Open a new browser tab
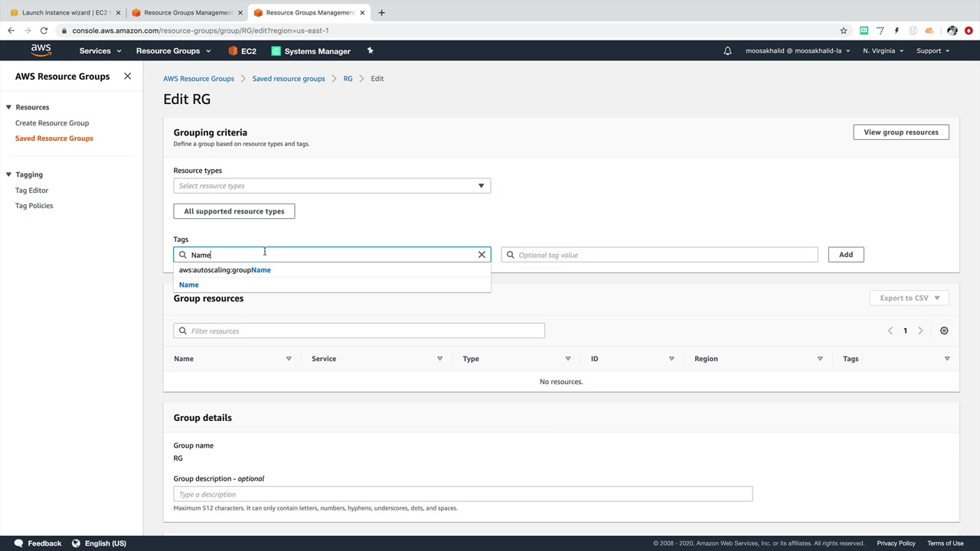 click(x=381, y=12)
